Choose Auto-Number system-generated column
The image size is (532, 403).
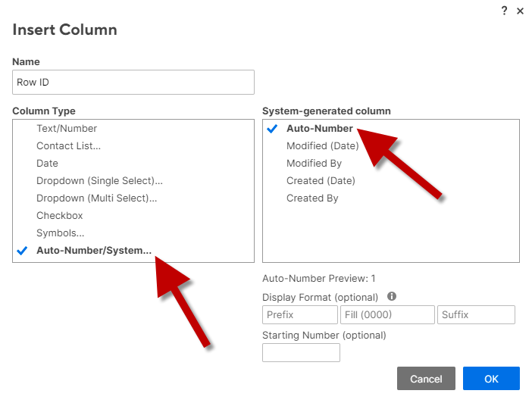pyautogui.click(x=320, y=129)
